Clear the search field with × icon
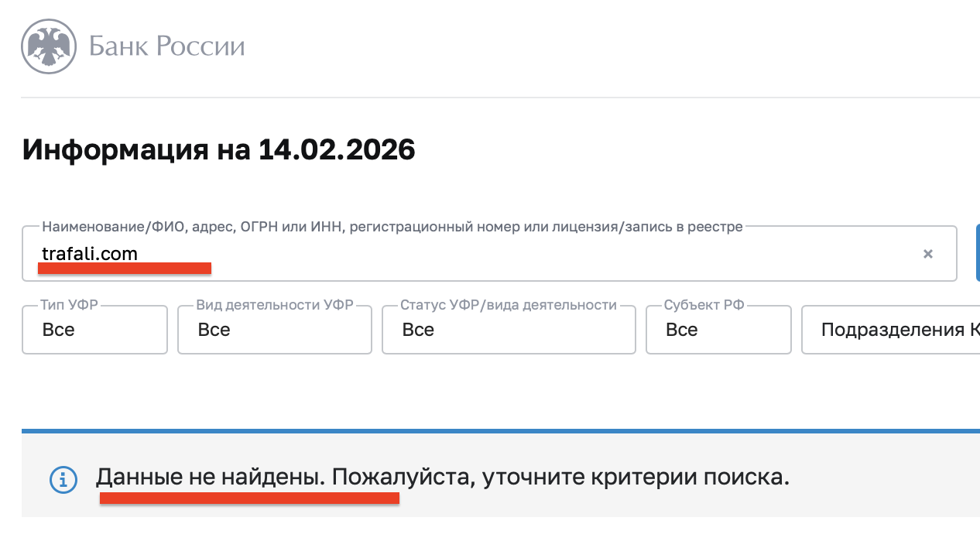 (x=927, y=254)
